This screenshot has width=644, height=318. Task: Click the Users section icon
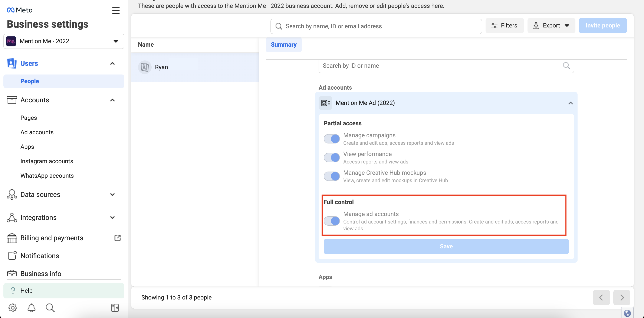12,63
